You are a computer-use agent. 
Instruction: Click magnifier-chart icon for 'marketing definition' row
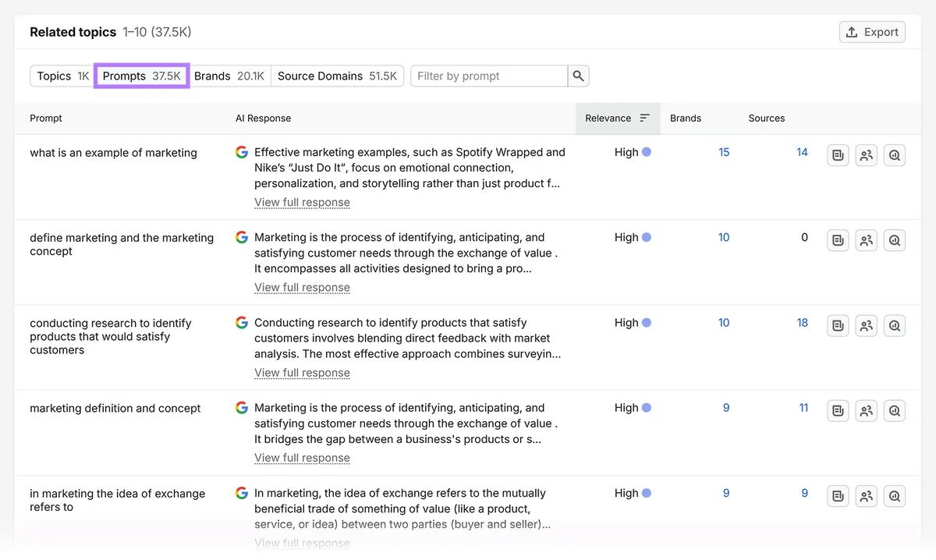895,410
